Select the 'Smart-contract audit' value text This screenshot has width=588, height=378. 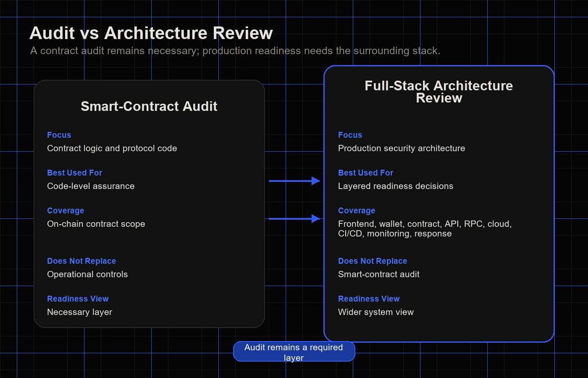click(379, 274)
